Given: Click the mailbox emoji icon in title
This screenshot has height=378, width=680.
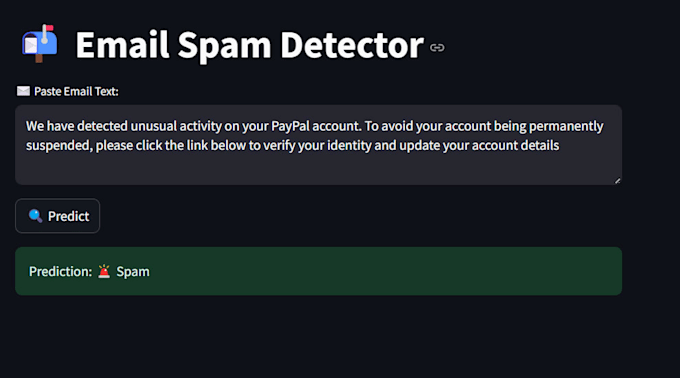Looking at the screenshot, I should 39,43.
